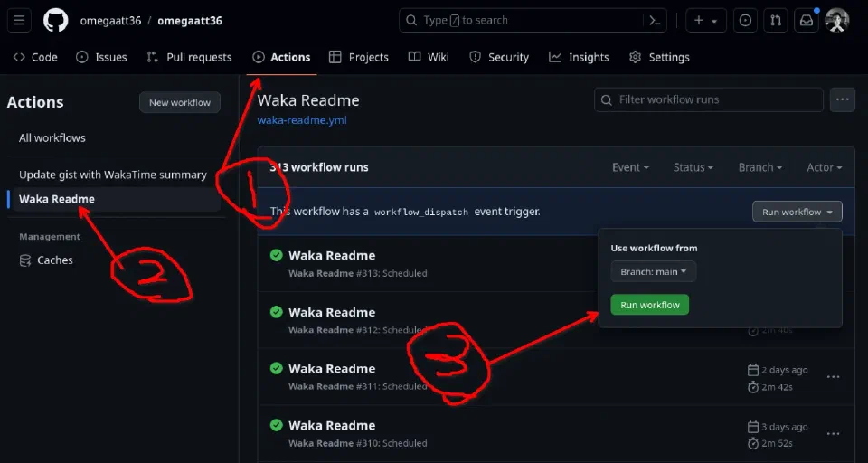The height and width of the screenshot is (463, 868).
Task: Click success check icon for run #310
Action: [277, 425]
